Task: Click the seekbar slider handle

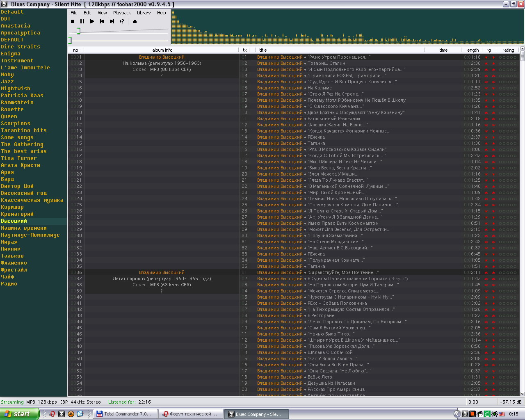Action: coord(70,41)
